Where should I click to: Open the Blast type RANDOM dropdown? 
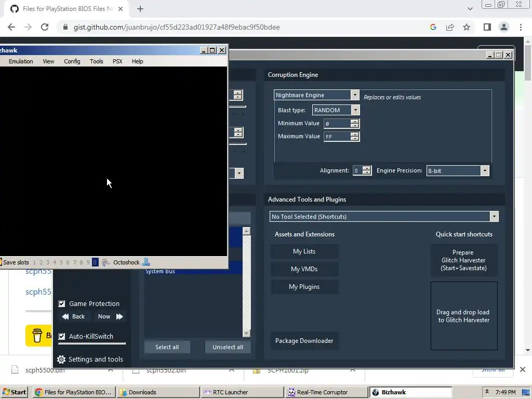point(355,110)
